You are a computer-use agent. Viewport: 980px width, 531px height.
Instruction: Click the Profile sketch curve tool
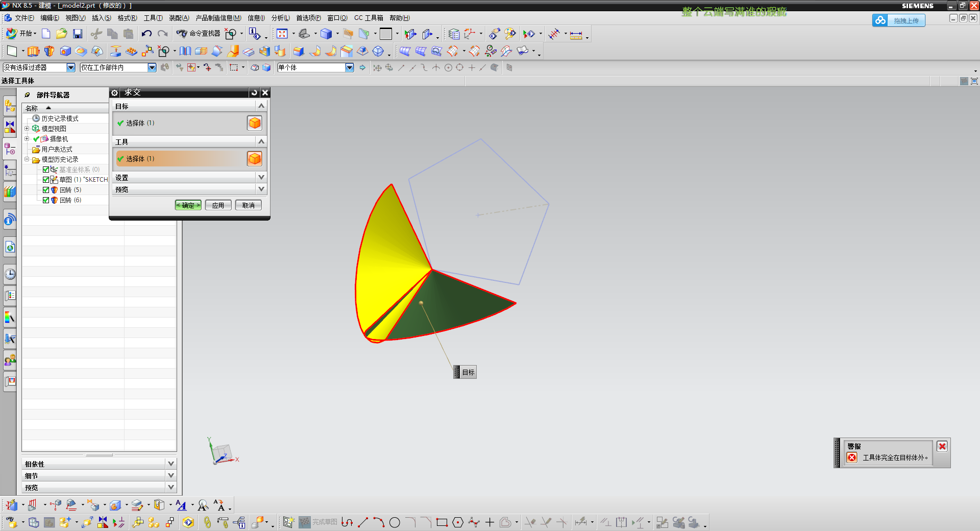pyautogui.click(x=347, y=522)
